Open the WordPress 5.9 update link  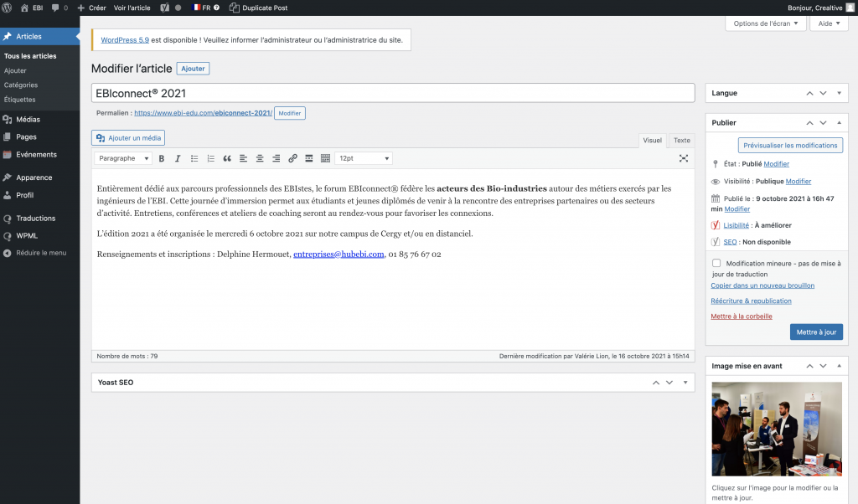(125, 40)
